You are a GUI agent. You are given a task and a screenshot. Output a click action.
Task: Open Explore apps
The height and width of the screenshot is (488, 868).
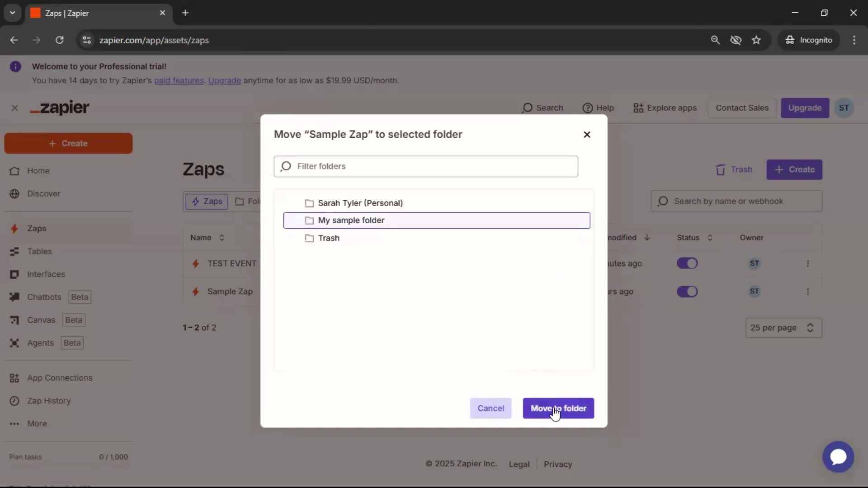665,108
